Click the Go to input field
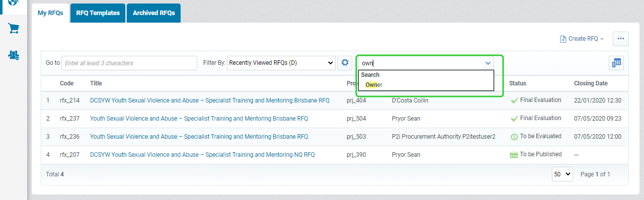Screen dimensions: 644x200 pyautogui.click(x=129, y=63)
